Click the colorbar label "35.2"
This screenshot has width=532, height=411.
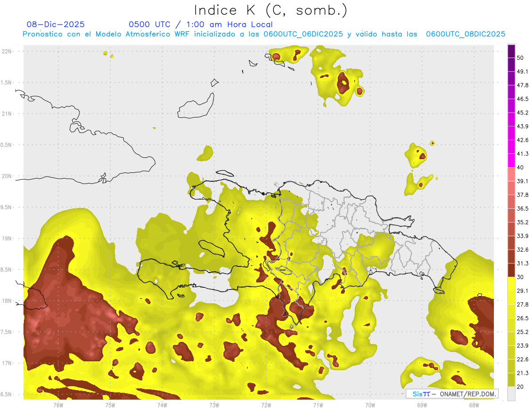(x=523, y=222)
